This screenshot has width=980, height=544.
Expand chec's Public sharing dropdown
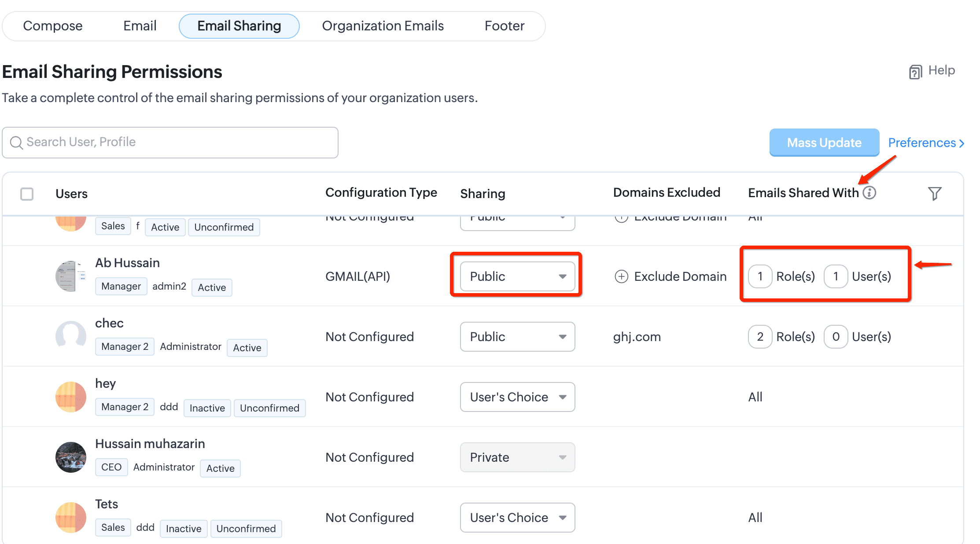click(x=517, y=337)
